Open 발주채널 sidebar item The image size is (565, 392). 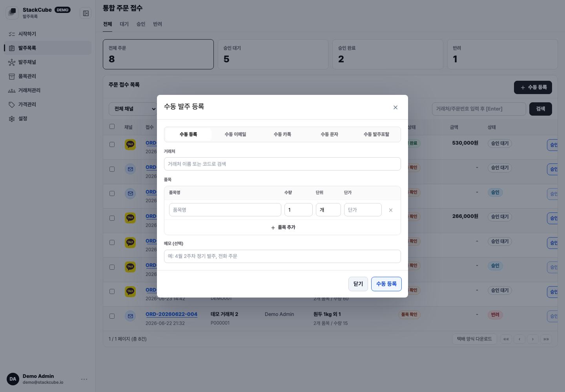(x=47, y=62)
